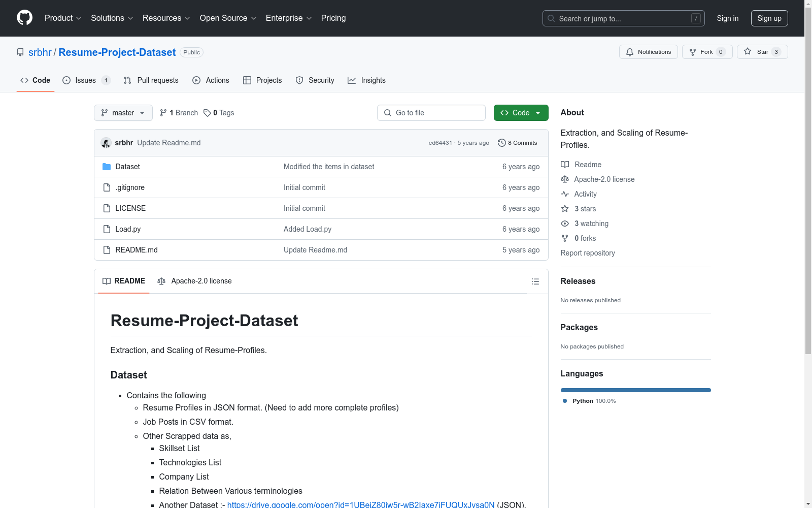
Task: Open the README.md file
Action: tap(137, 250)
